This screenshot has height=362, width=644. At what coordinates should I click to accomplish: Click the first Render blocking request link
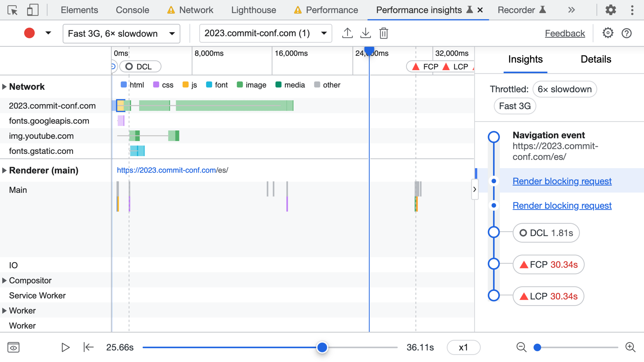562,181
